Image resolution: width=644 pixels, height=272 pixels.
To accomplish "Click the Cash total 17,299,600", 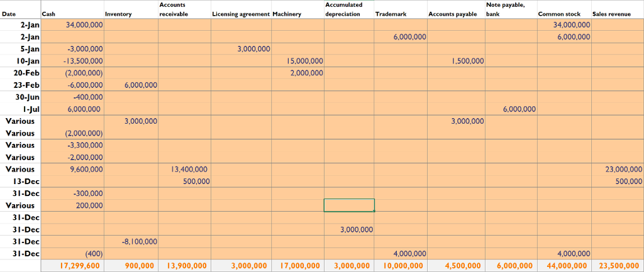I will (73, 266).
